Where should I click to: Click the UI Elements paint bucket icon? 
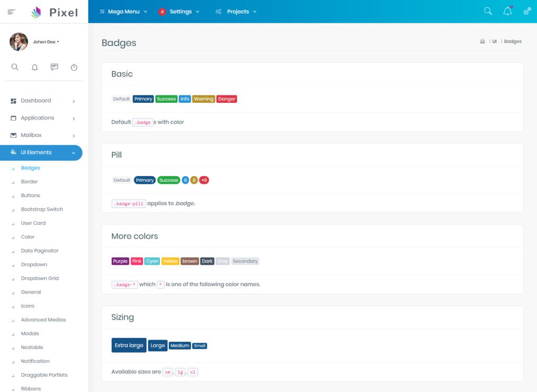13,153
